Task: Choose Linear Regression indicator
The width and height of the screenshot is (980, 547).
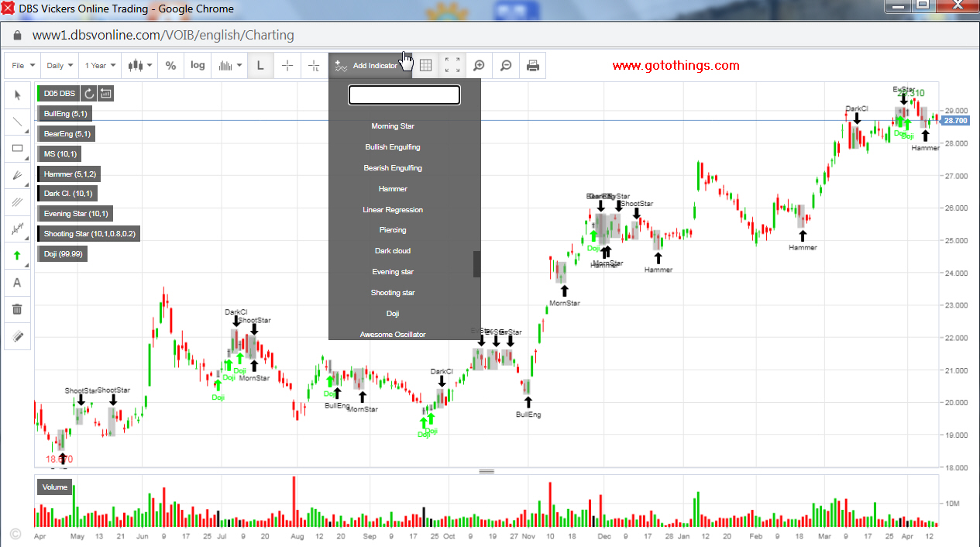Action: click(393, 210)
